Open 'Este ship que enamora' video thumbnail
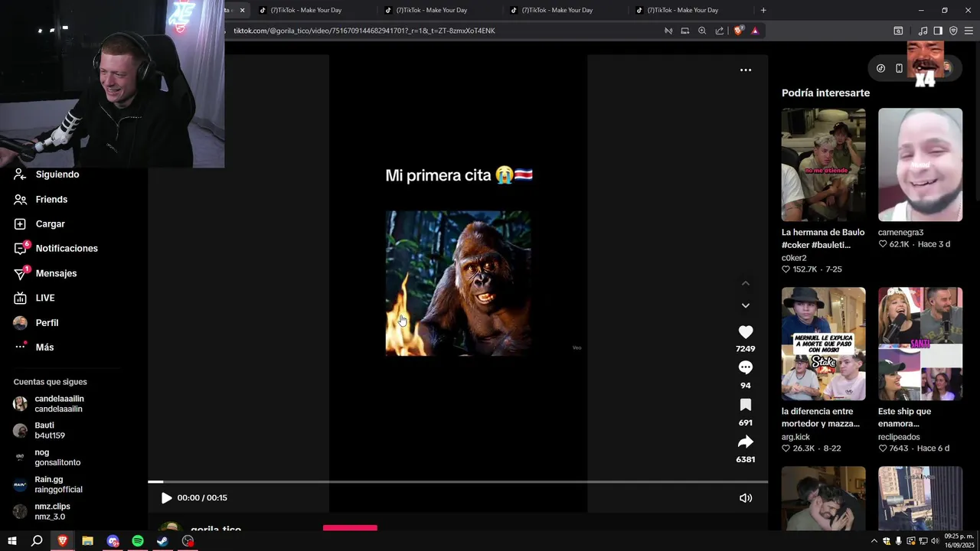 pos(920,344)
